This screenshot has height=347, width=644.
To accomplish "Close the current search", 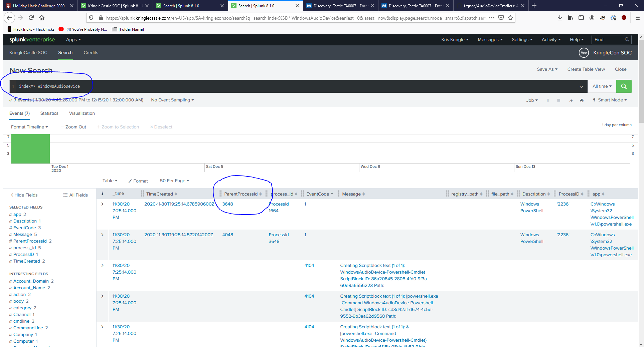I will pyautogui.click(x=621, y=69).
